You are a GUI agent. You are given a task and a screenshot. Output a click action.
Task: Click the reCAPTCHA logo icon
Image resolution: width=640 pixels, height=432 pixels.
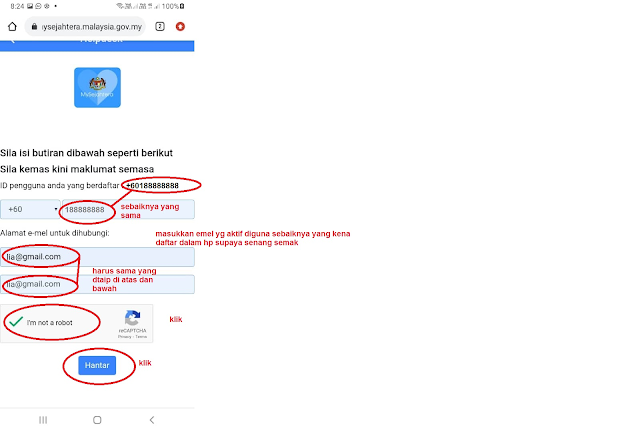point(132,318)
